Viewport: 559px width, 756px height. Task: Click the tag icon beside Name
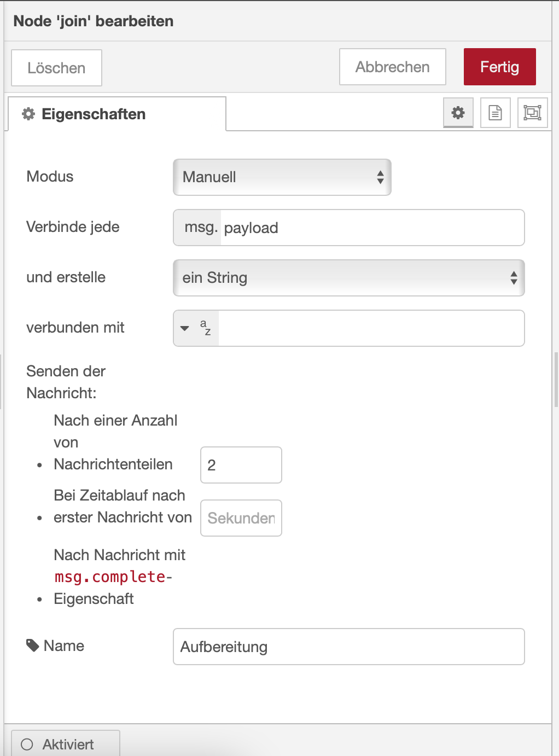pyautogui.click(x=33, y=645)
